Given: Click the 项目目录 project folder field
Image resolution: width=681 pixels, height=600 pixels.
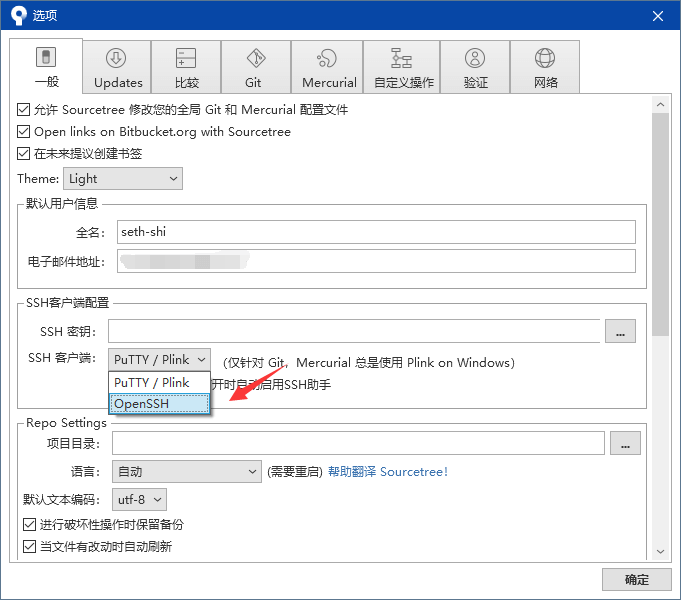Looking at the screenshot, I should tap(358, 443).
